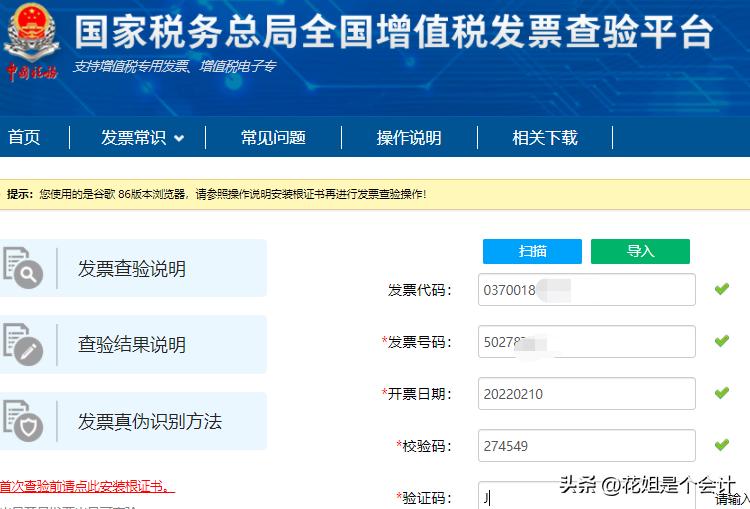The image size is (750, 509).
Task: Focus the 发票号码 input field
Action: [587, 342]
